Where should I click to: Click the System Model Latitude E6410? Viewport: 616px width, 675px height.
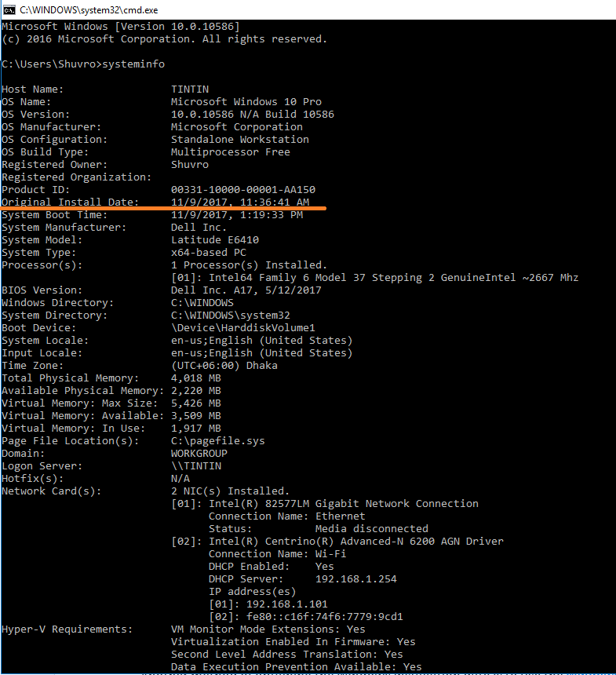[215, 239]
